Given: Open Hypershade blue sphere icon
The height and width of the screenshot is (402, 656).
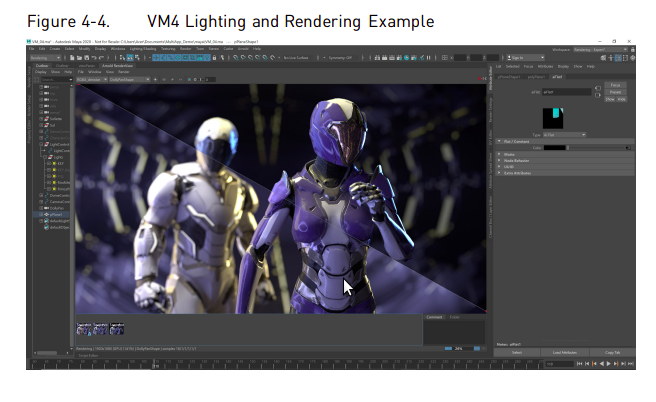Looking at the screenshot, I should tap(406, 58).
